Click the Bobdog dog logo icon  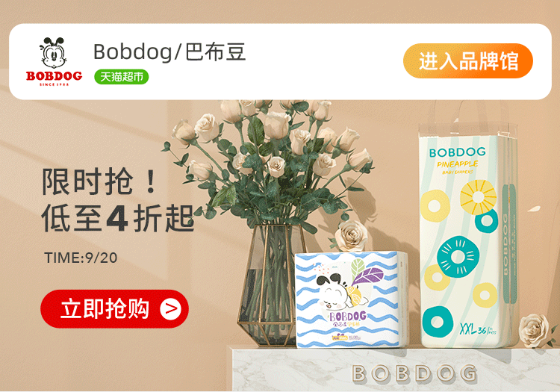[54, 61]
